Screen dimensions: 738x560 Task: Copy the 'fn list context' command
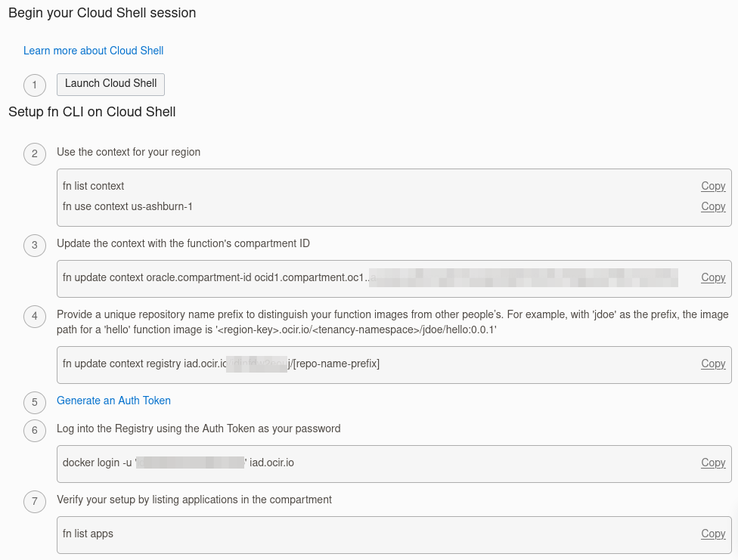[713, 186]
